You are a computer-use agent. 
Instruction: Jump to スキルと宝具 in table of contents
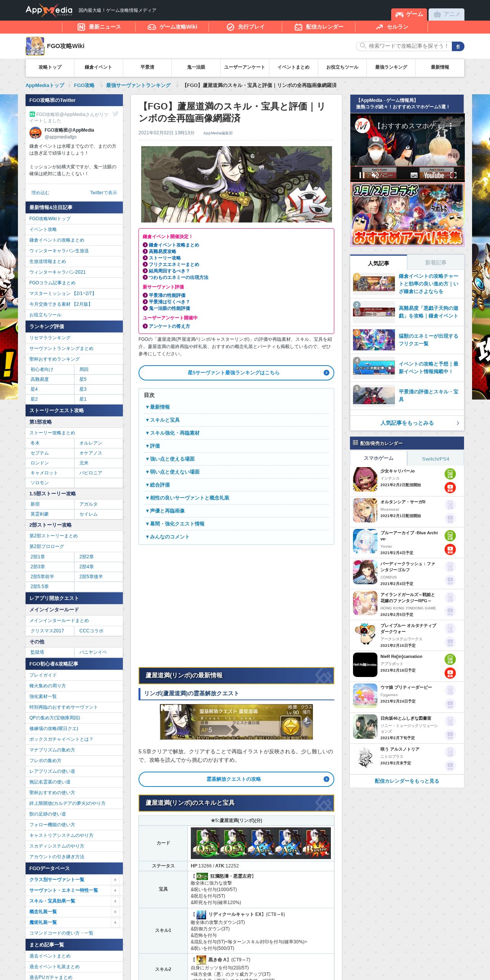coord(163,420)
